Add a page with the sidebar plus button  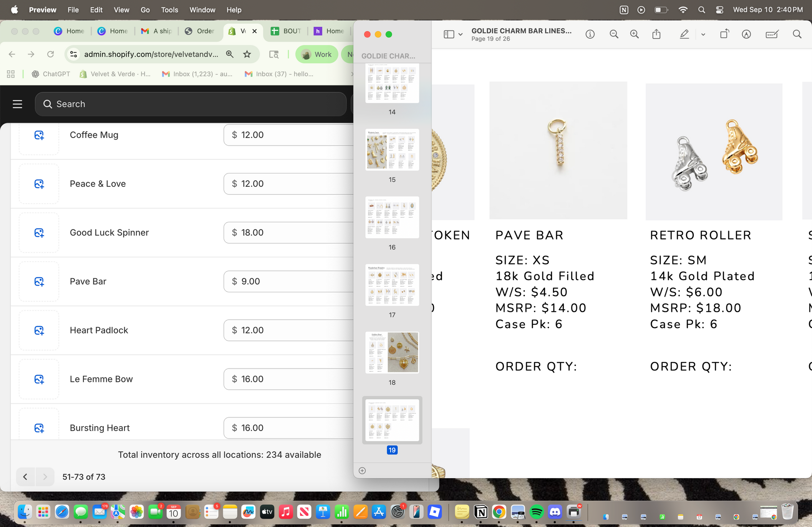pos(362,471)
